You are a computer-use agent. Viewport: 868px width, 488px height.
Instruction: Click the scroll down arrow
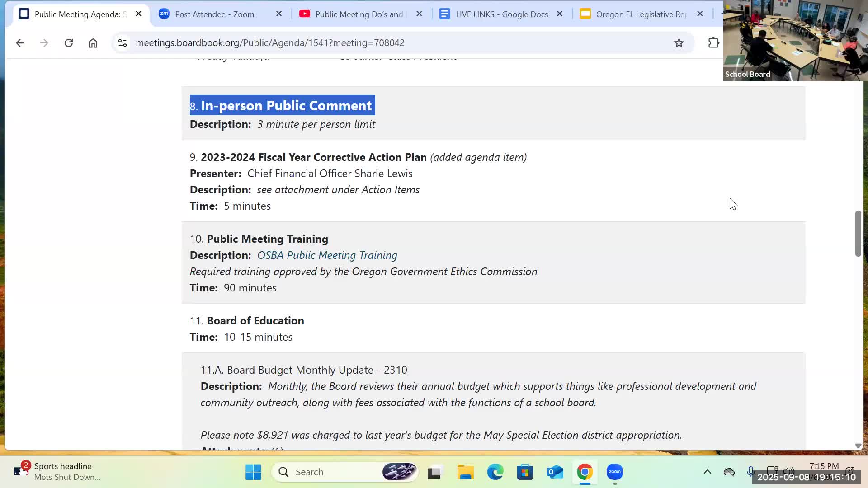pos(858,446)
